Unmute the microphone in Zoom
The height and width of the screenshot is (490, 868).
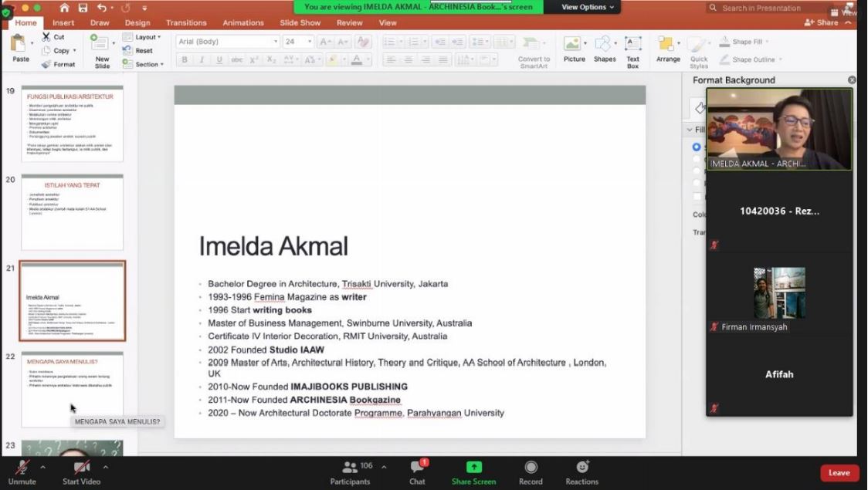click(x=22, y=468)
